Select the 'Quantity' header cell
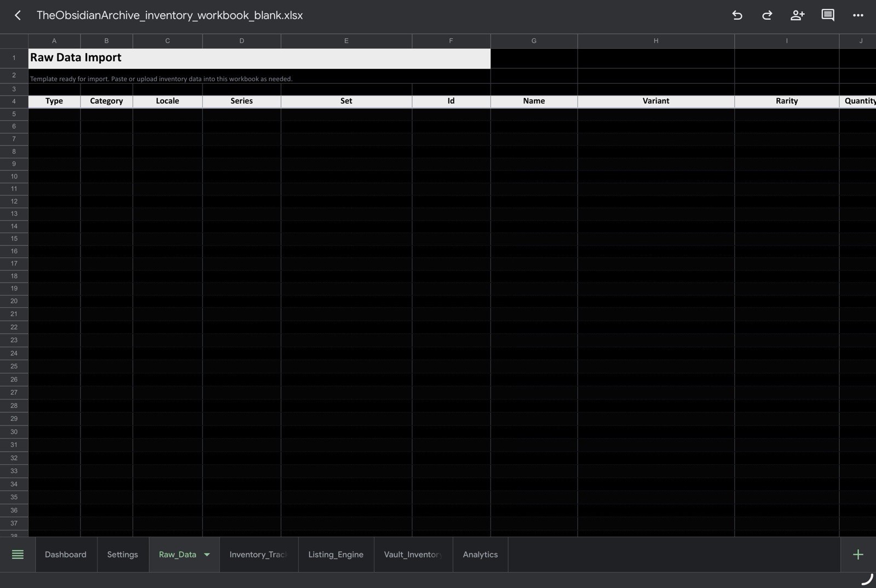 point(858,101)
